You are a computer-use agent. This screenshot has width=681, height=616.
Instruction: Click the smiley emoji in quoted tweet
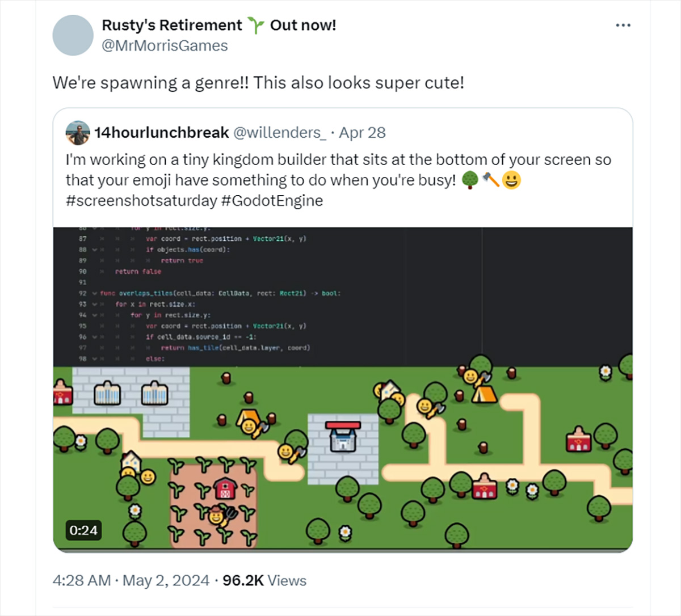(x=511, y=180)
